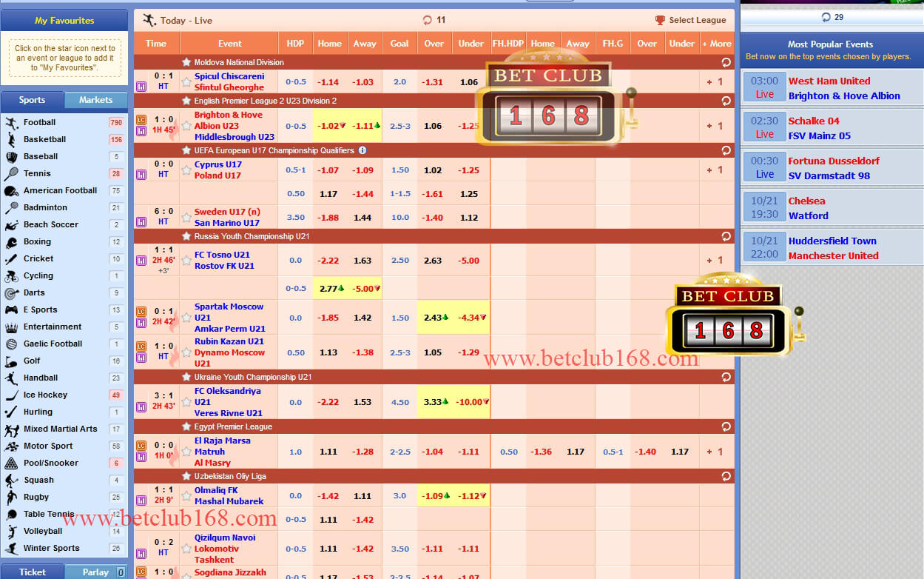Open the Parlay tab
924x579 pixels.
[95, 572]
